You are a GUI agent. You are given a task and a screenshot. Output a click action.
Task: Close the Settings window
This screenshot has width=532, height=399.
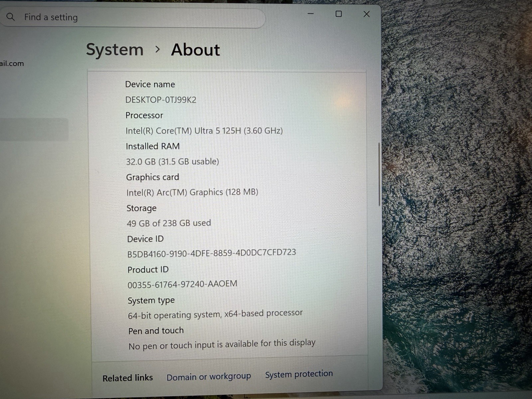[x=366, y=14]
